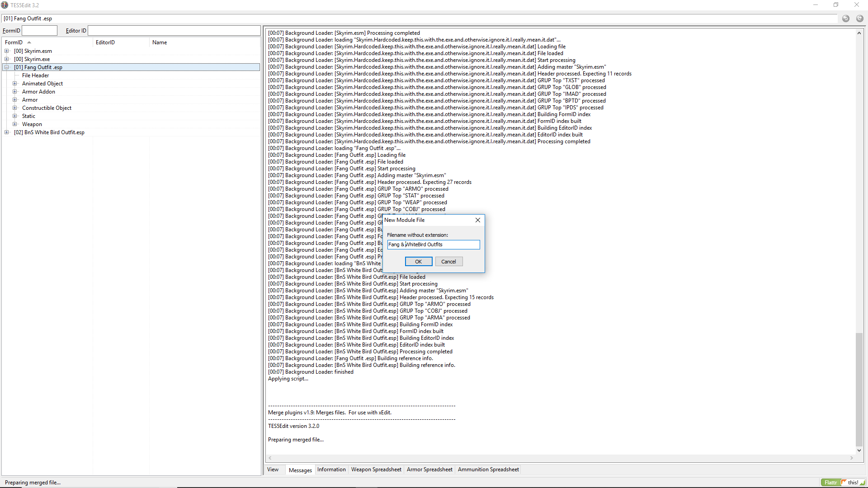Click the 'Background Loader: finished' log line

(311, 372)
